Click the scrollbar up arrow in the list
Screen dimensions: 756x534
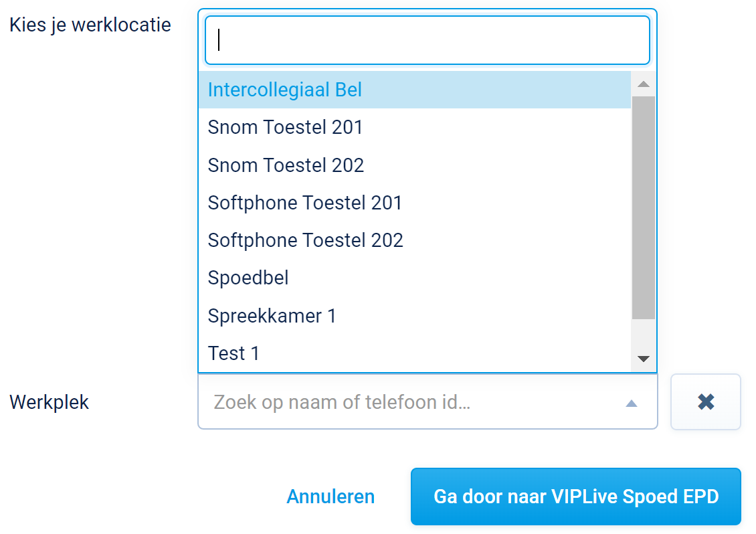644,84
